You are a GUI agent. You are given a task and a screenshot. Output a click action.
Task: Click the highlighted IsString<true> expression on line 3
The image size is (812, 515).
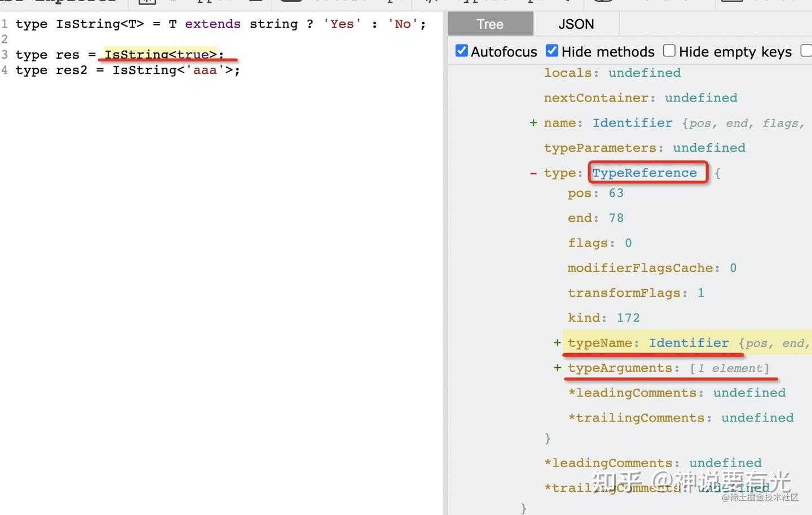pos(161,54)
